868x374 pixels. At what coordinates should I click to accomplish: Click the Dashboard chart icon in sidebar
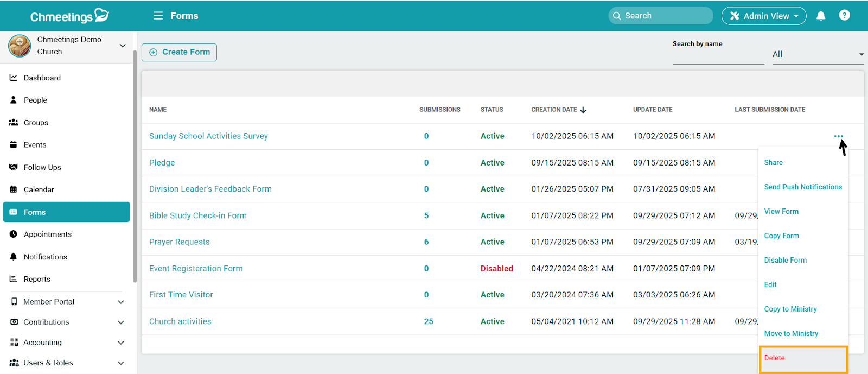[x=14, y=78]
